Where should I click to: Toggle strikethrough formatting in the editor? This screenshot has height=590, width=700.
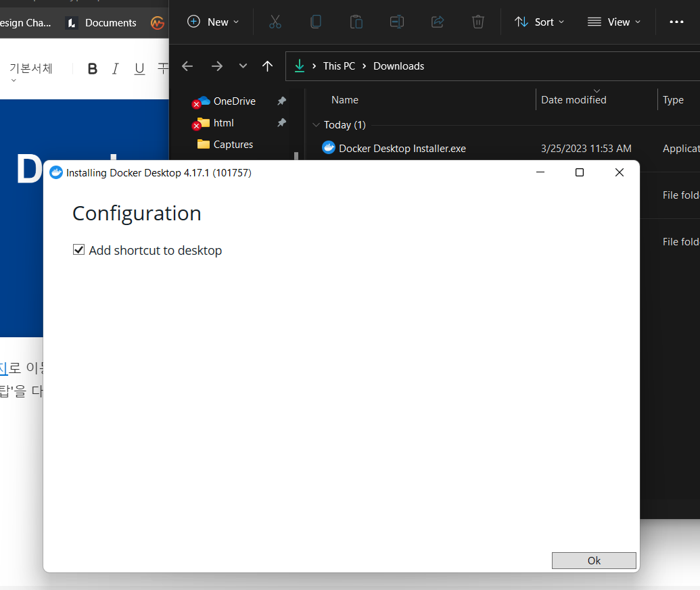coord(164,69)
